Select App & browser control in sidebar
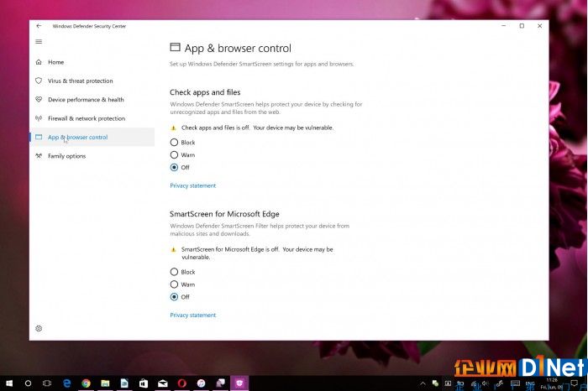Image resolution: width=588 pixels, height=391 pixels. pos(92,137)
